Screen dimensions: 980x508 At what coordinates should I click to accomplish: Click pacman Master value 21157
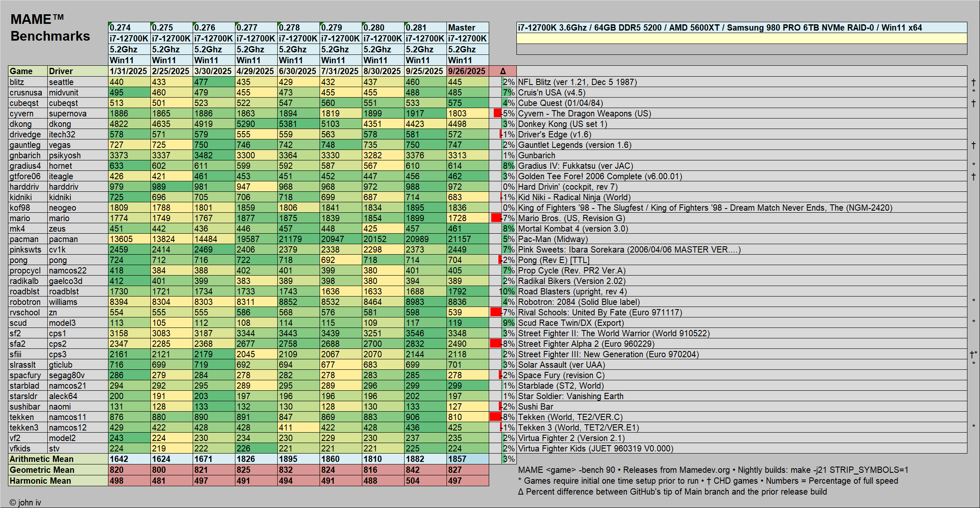[x=468, y=239]
